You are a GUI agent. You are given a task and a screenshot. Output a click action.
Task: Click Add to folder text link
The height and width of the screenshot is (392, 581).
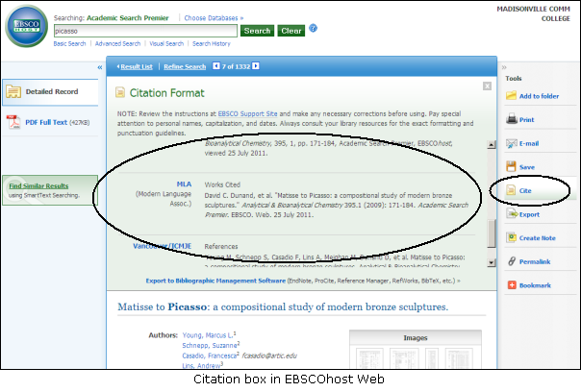click(539, 96)
